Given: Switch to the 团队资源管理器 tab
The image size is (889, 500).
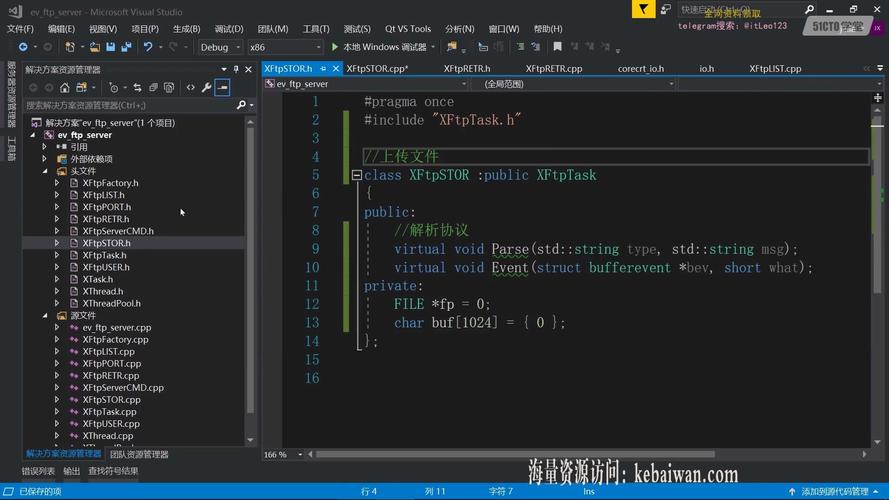Looking at the screenshot, I should pyautogui.click(x=139, y=454).
